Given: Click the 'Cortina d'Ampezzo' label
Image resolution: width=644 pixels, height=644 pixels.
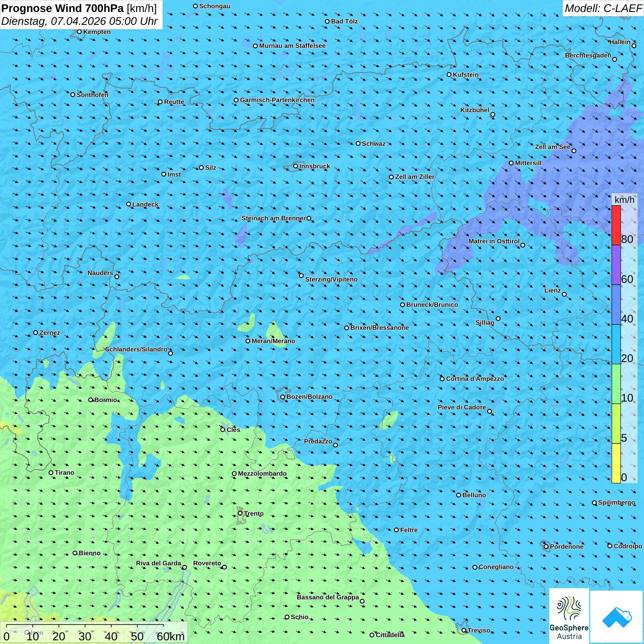Looking at the screenshot, I should pos(475,379).
